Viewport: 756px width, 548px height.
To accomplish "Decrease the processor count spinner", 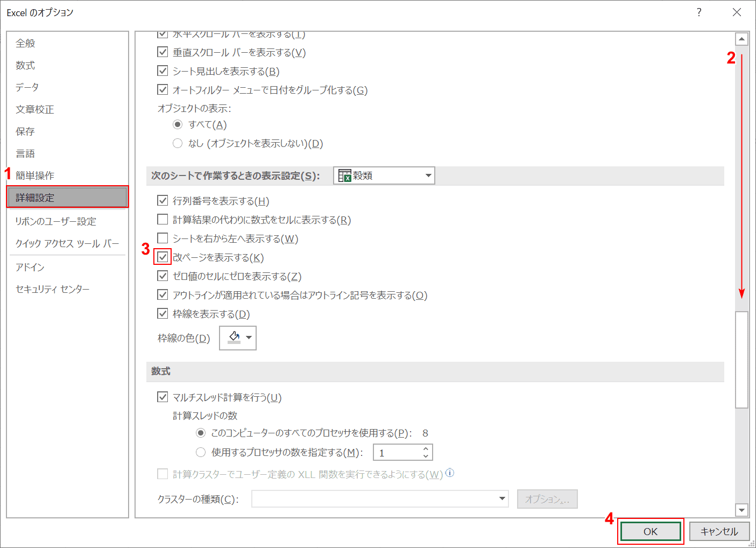I will tap(426, 456).
